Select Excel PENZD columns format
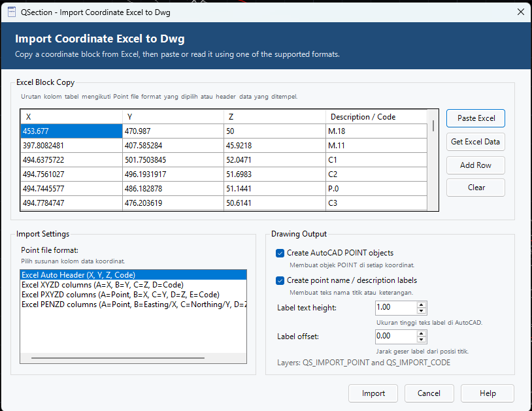Image resolution: width=532 pixels, height=411 pixels. coord(133,304)
